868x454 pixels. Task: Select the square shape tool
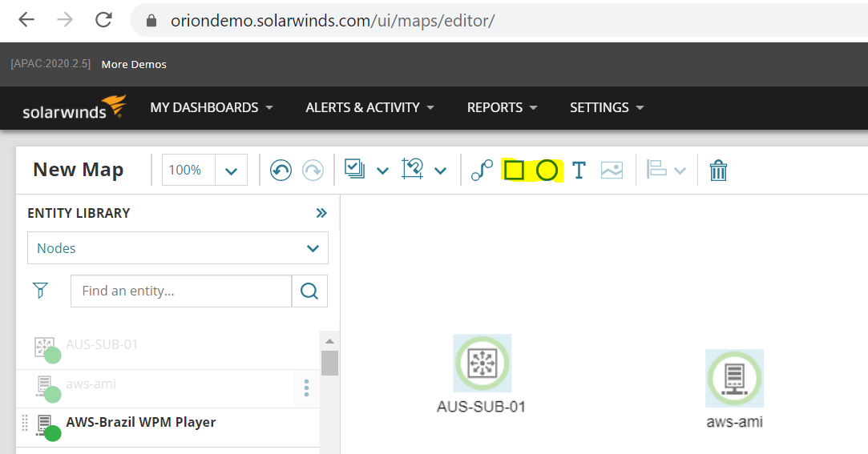tap(515, 171)
